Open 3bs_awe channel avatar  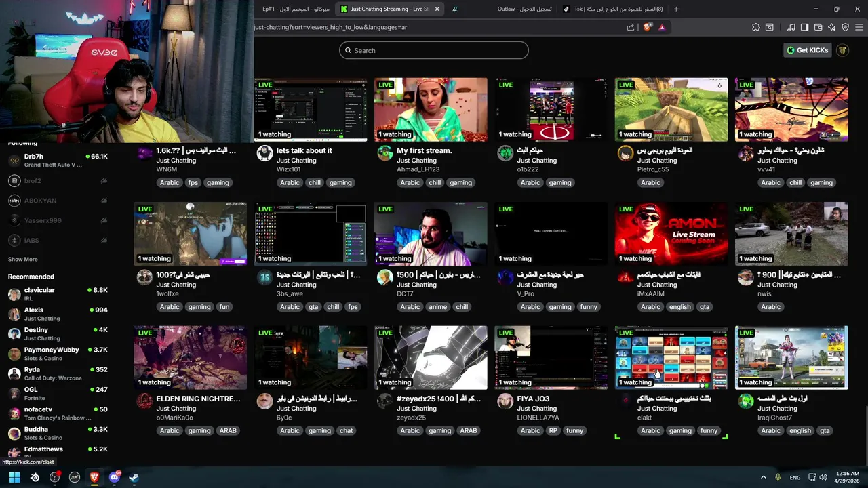(x=264, y=277)
